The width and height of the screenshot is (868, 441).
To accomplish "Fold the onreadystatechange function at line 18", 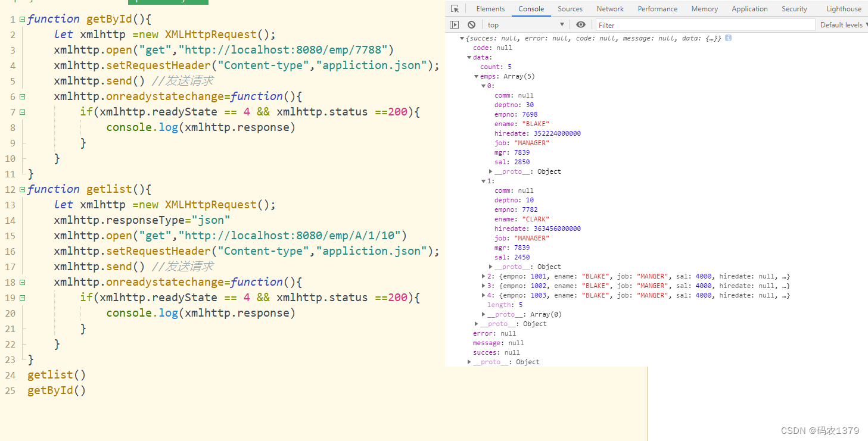I will [22, 282].
